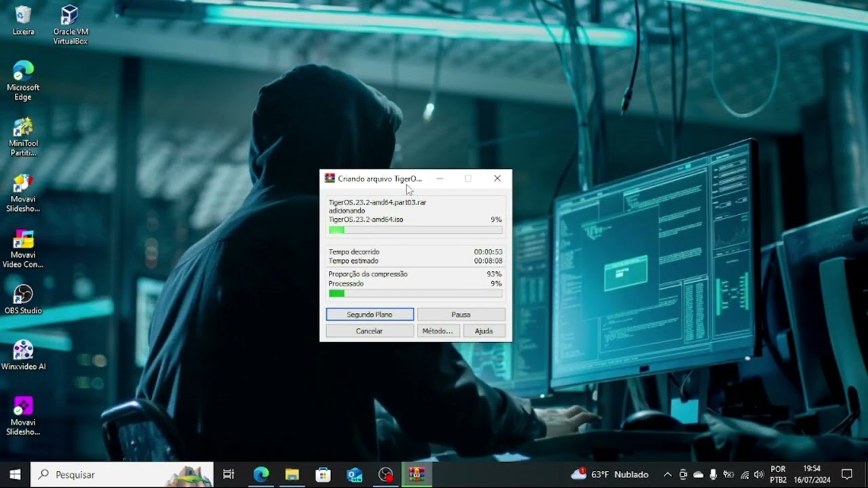Click the Ajuda help button

[x=484, y=331]
